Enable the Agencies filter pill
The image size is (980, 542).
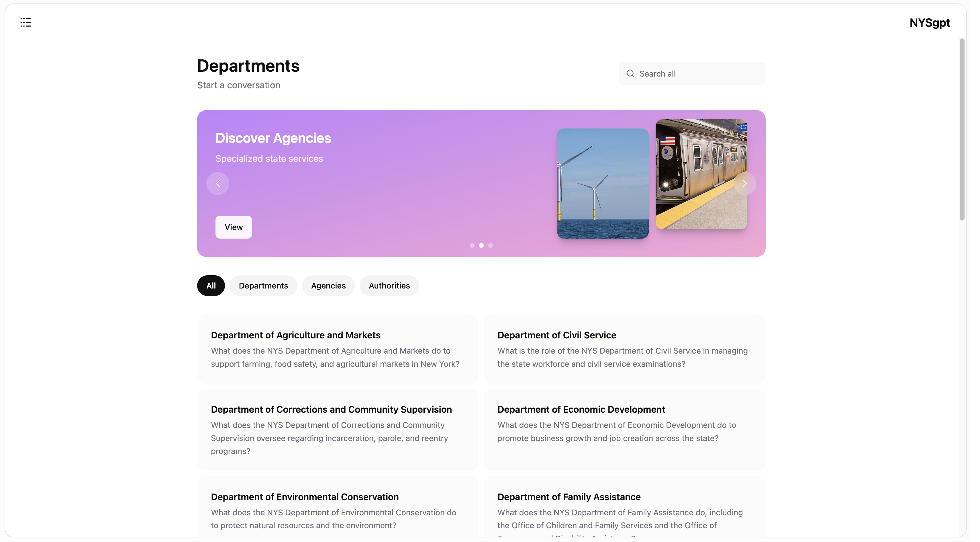point(328,285)
